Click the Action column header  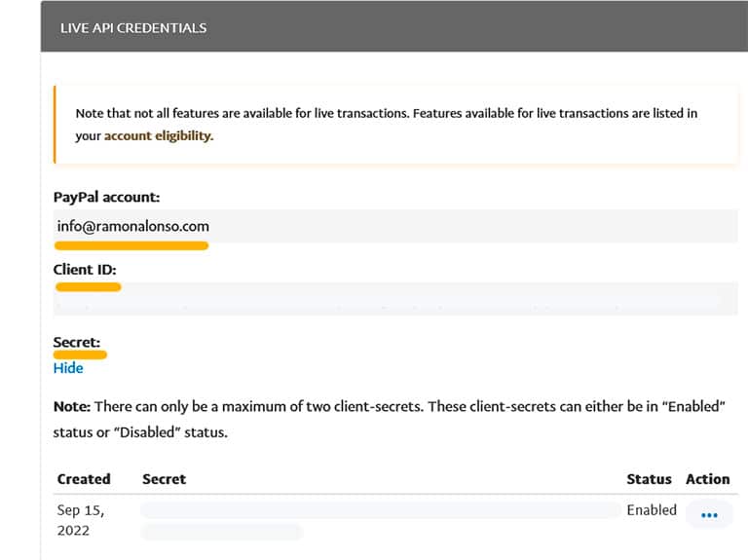(707, 479)
